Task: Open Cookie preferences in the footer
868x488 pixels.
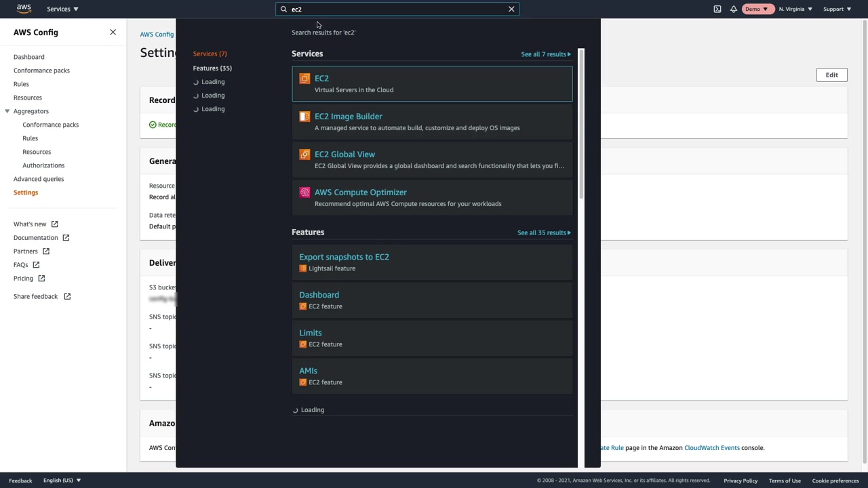Action: pos(835,481)
